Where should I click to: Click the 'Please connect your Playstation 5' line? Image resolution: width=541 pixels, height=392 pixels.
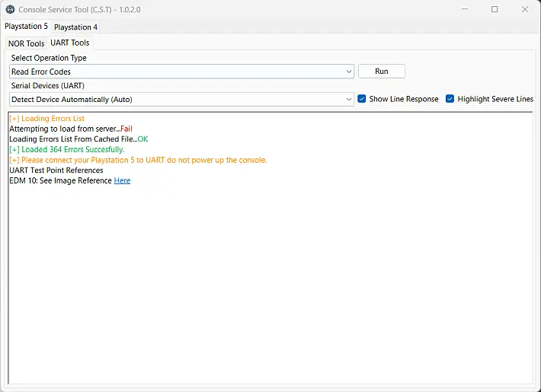point(139,160)
